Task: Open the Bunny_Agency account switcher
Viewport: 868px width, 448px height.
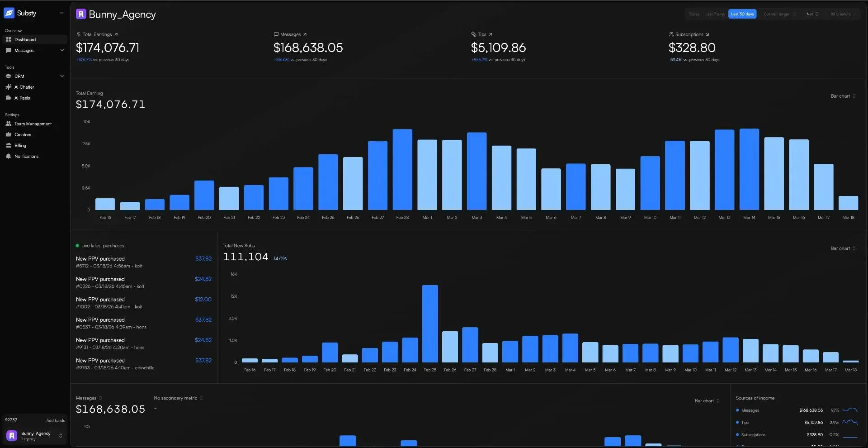Action: point(35,436)
